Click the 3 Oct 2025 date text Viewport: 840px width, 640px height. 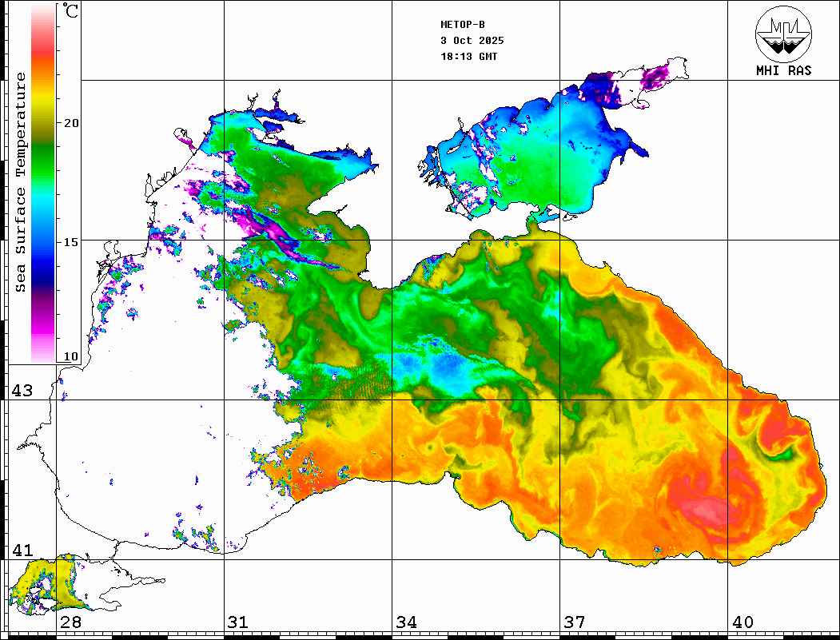472,41
